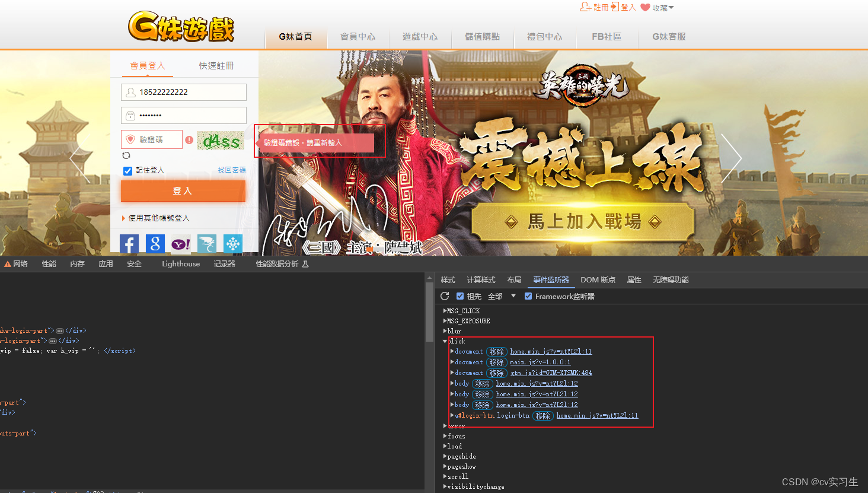Open the DOM 断点 tab

click(598, 280)
